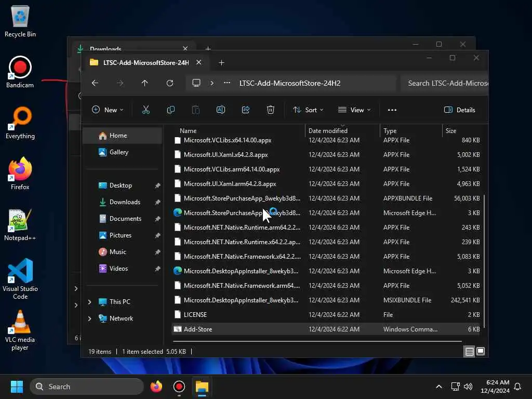Sort by Date modified column header

tap(342, 130)
